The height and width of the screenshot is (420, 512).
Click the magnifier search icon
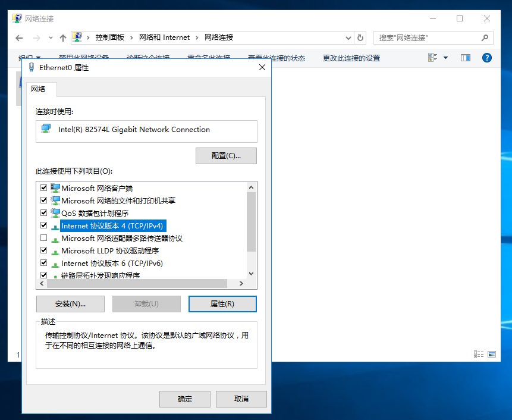point(485,38)
